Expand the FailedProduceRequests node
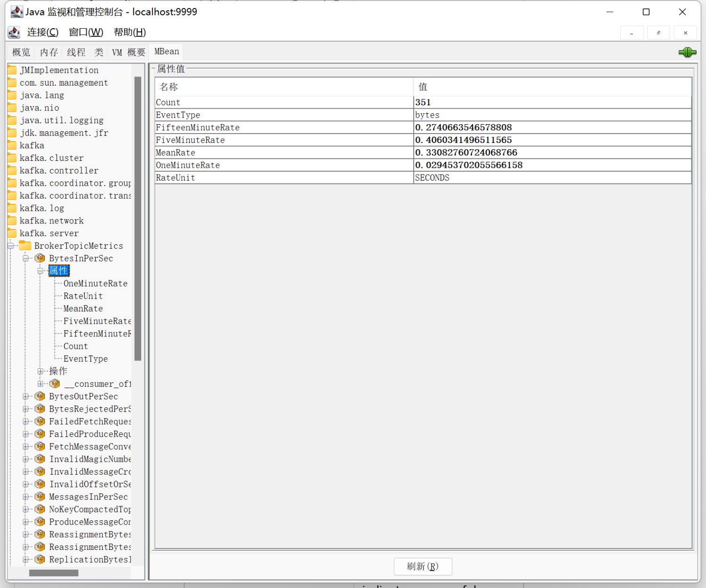The height and width of the screenshot is (588, 706). (x=26, y=434)
